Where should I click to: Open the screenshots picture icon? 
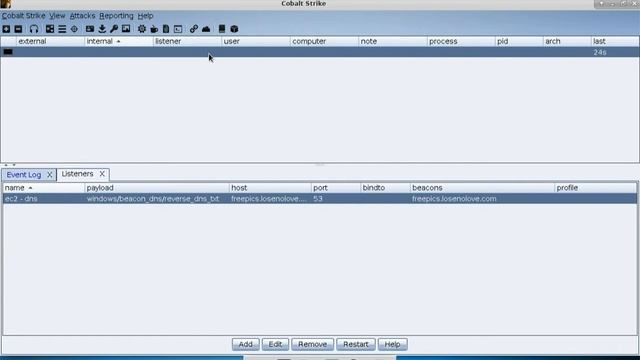(x=126, y=29)
